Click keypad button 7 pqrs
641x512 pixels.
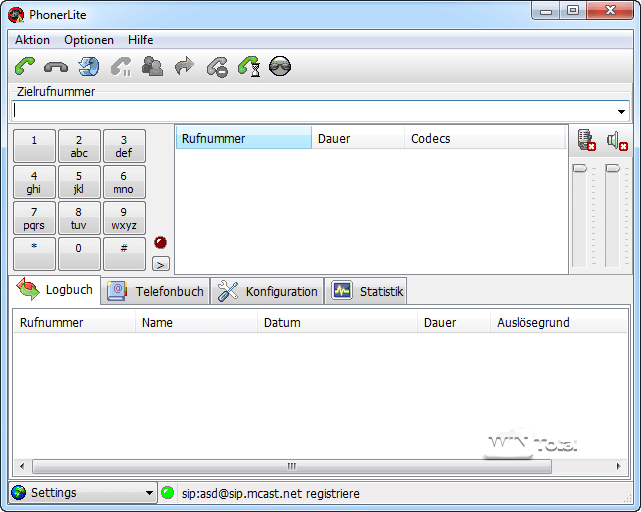(x=34, y=218)
